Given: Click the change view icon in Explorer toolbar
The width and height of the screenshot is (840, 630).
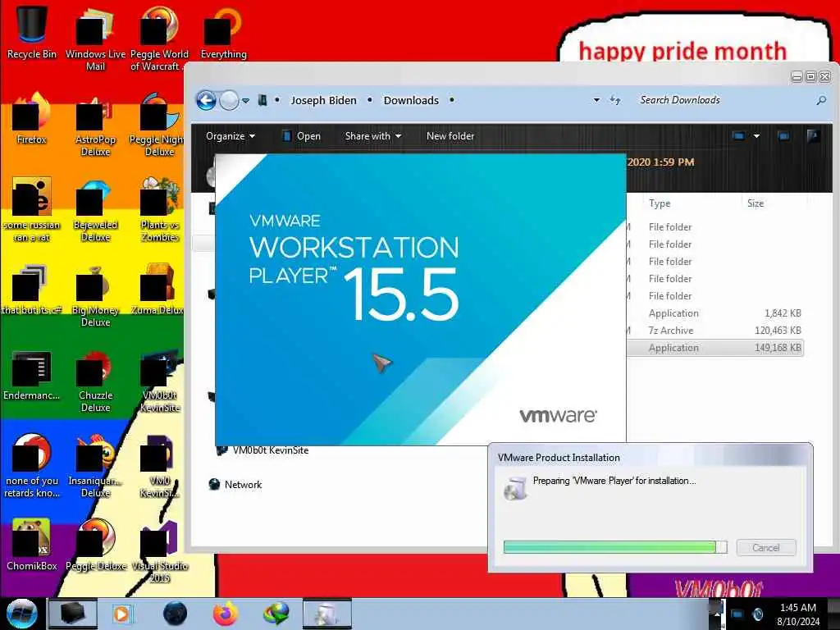Looking at the screenshot, I should pyautogui.click(x=739, y=136).
